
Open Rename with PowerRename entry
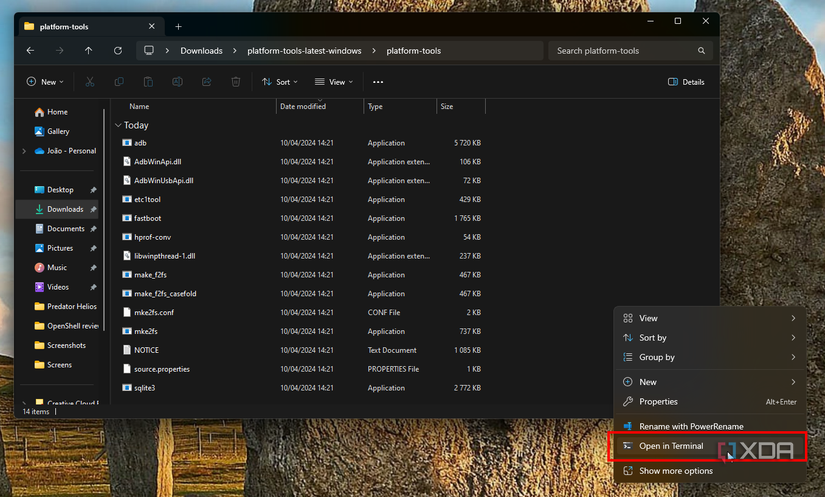point(691,426)
